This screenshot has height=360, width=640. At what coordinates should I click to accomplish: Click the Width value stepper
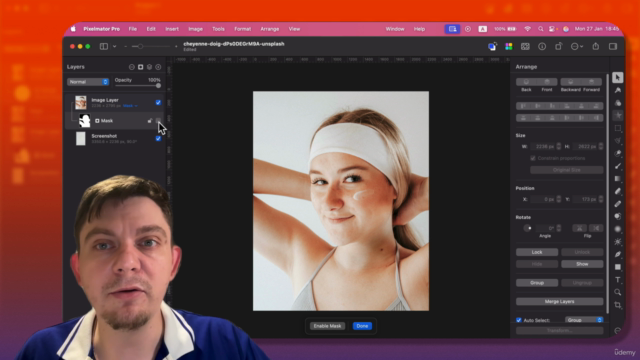click(559, 146)
